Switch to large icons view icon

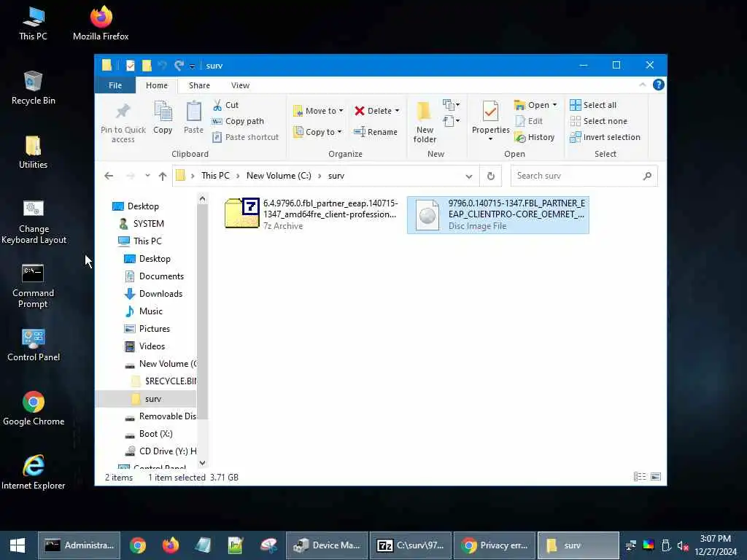[x=656, y=477]
